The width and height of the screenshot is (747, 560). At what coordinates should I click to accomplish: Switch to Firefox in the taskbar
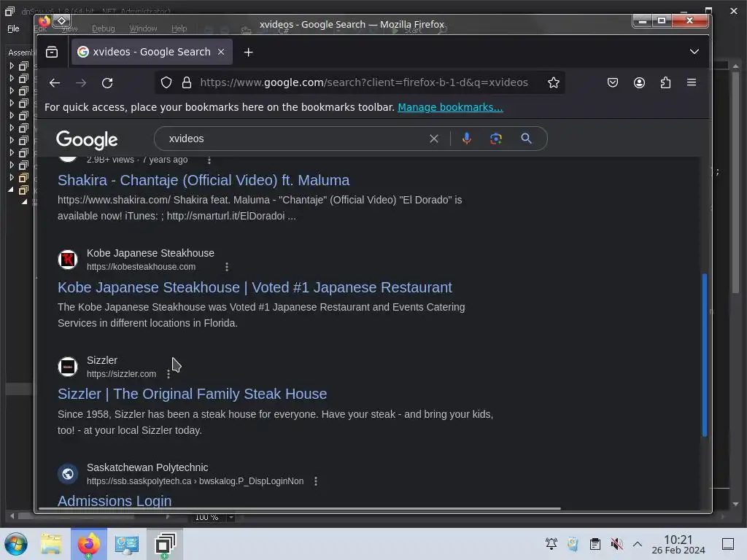click(89, 544)
